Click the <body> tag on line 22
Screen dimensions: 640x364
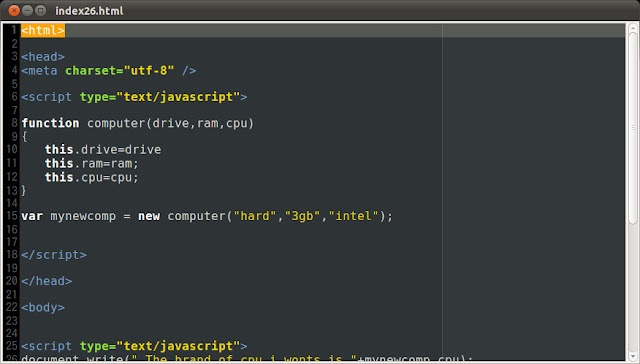[43, 307]
